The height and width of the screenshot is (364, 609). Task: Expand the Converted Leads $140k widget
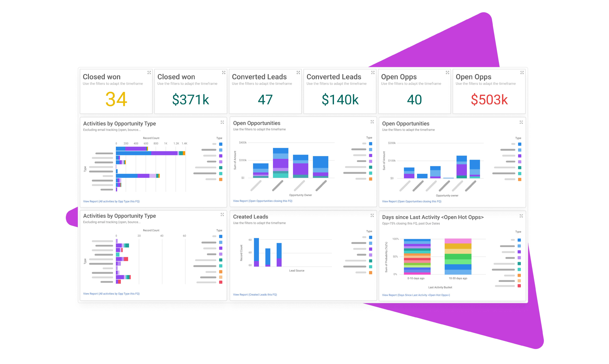pyautogui.click(x=373, y=73)
